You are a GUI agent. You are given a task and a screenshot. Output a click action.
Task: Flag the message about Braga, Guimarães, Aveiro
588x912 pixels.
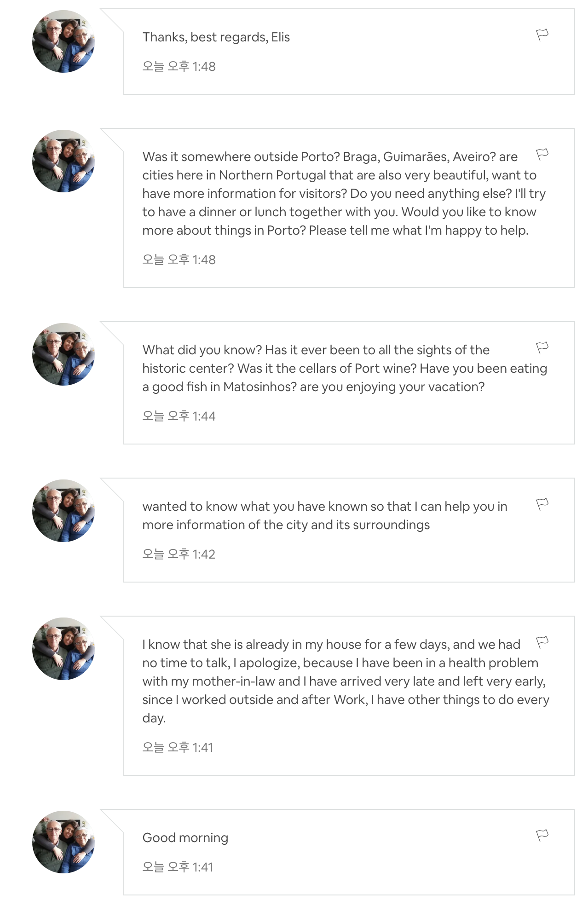(542, 155)
